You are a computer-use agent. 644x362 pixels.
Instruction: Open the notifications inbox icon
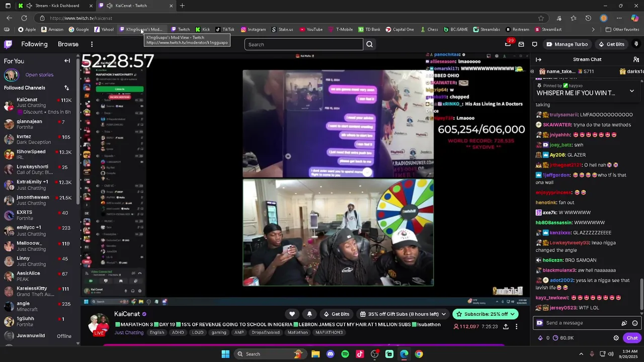521,44
